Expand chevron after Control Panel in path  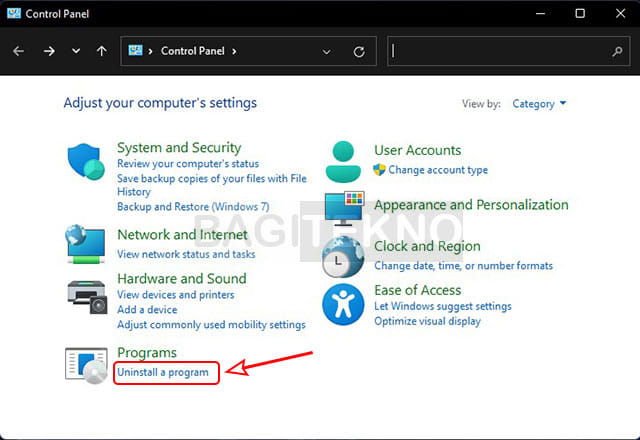coord(234,51)
